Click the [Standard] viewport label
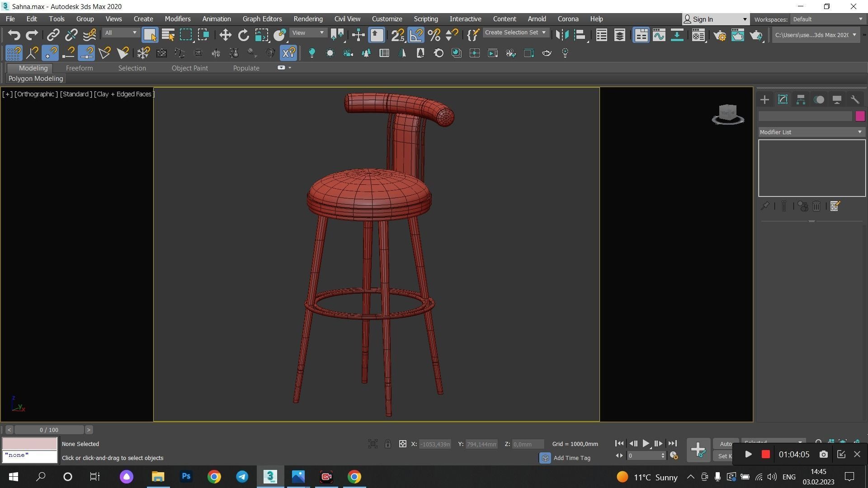 [x=76, y=94]
